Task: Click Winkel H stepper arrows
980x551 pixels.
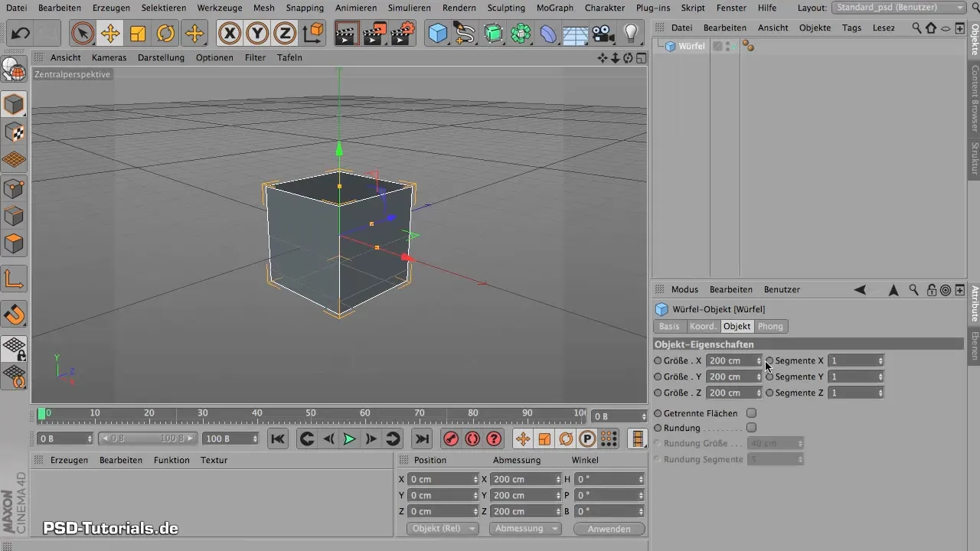Action: tap(641, 479)
